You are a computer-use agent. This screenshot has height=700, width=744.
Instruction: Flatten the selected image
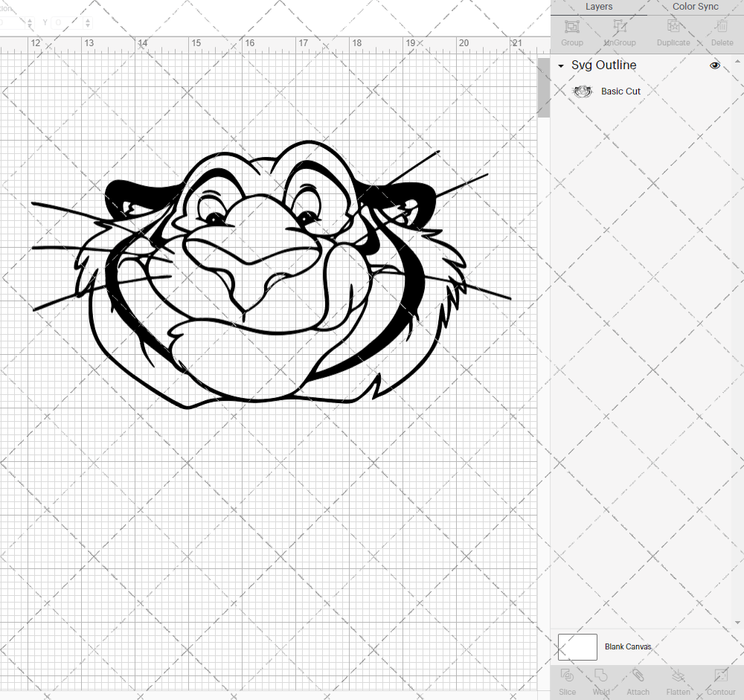[x=678, y=681]
